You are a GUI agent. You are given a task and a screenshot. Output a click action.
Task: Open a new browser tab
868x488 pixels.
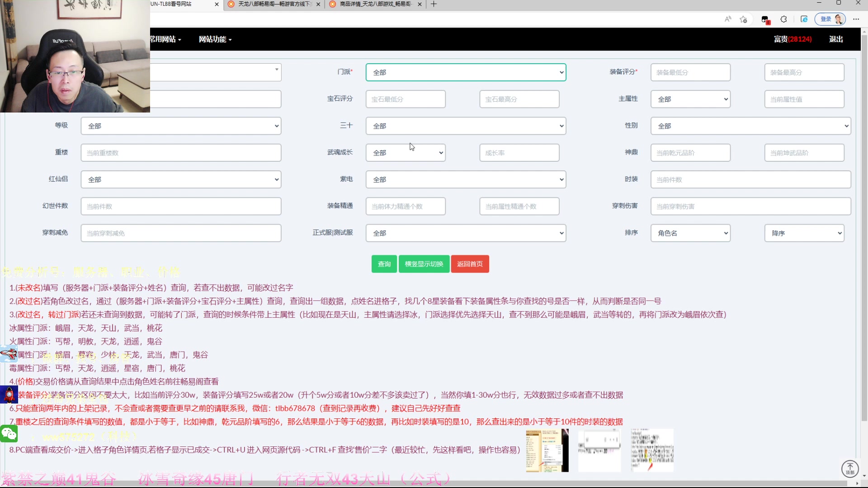[434, 4]
